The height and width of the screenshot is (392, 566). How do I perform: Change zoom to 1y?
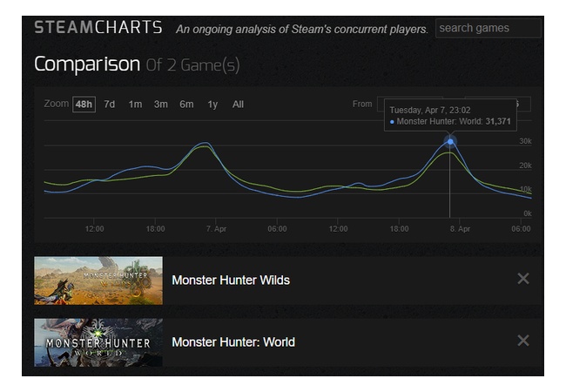[x=212, y=105]
